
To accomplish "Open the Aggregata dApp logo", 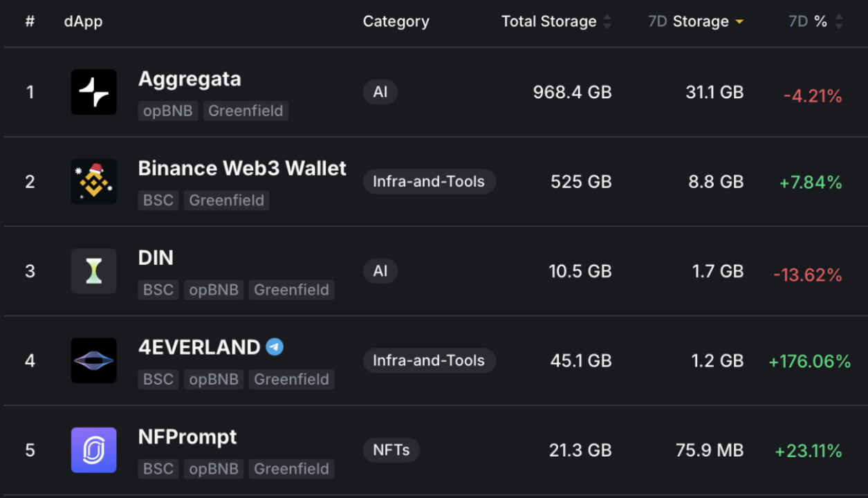I will [x=93, y=92].
